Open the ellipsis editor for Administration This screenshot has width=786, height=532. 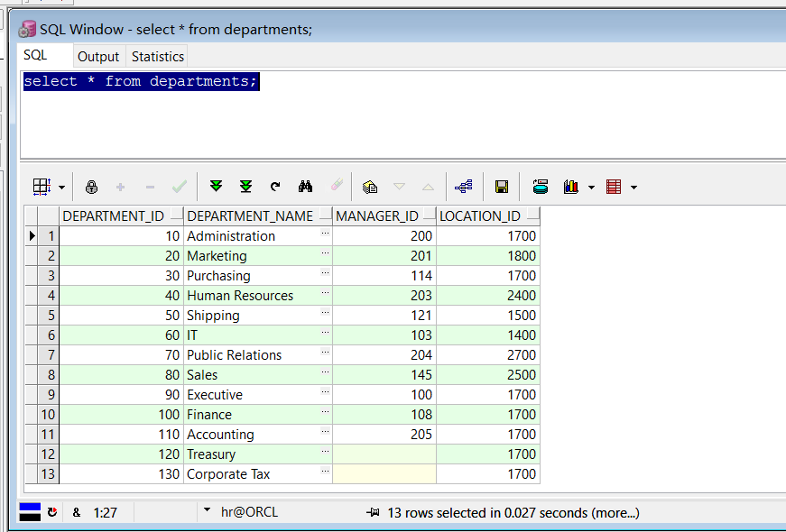[x=325, y=233]
